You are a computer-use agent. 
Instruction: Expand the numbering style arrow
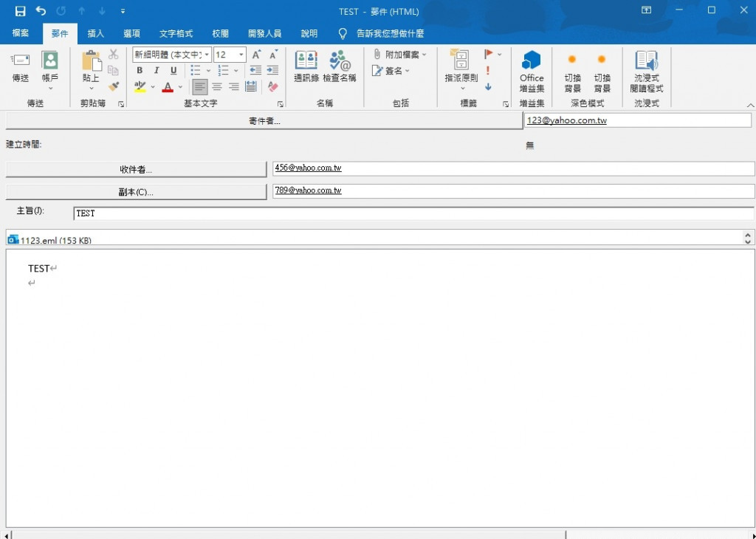pos(236,71)
